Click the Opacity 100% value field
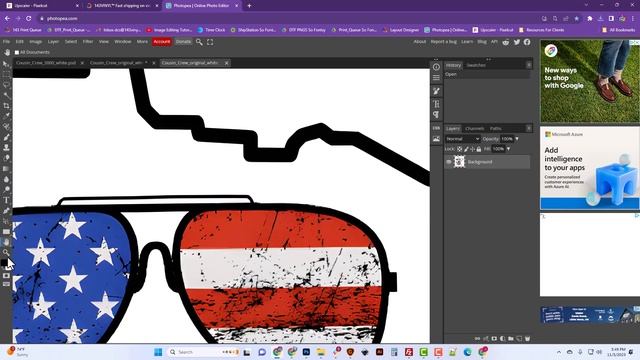640x360 pixels. (x=507, y=139)
